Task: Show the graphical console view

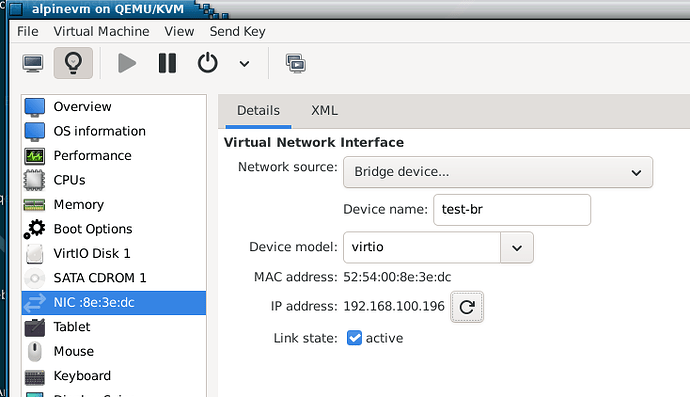Action: pyautogui.click(x=33, y=63)
